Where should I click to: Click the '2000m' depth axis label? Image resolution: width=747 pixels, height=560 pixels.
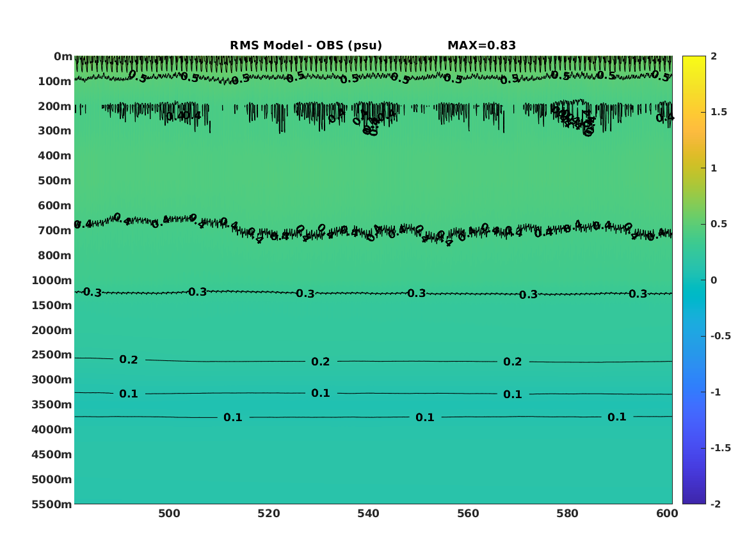click(x=52, y=330)
